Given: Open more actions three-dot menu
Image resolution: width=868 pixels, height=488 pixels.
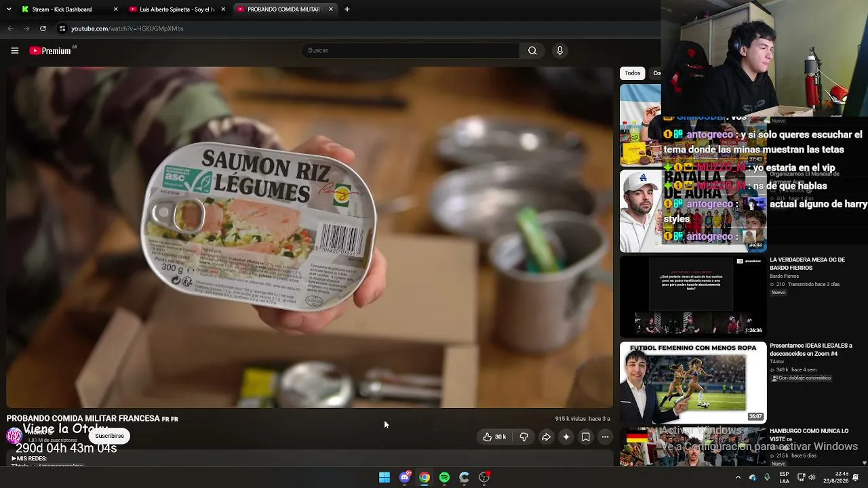Looking at the screenshot, I should click(606, 437).
